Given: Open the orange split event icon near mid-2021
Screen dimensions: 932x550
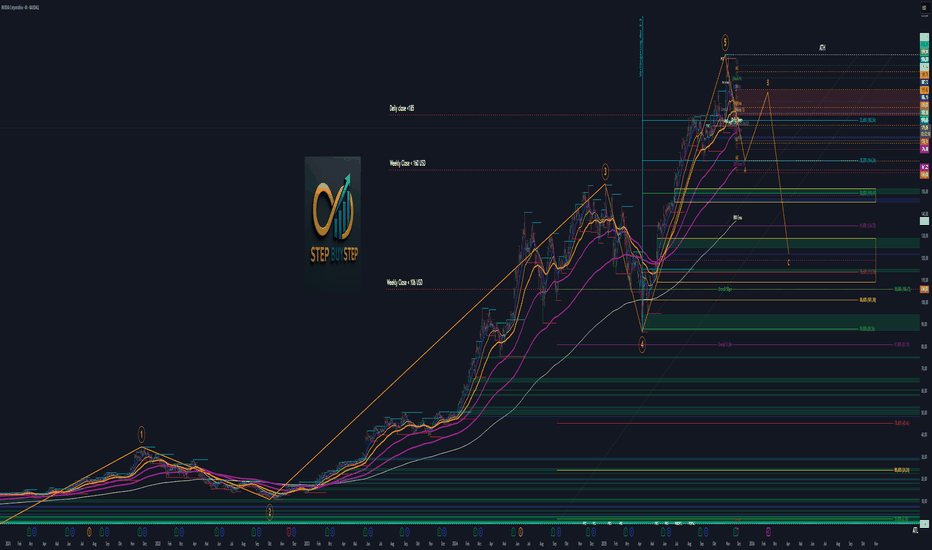Looking at the screenshot, I should point(89,532).
